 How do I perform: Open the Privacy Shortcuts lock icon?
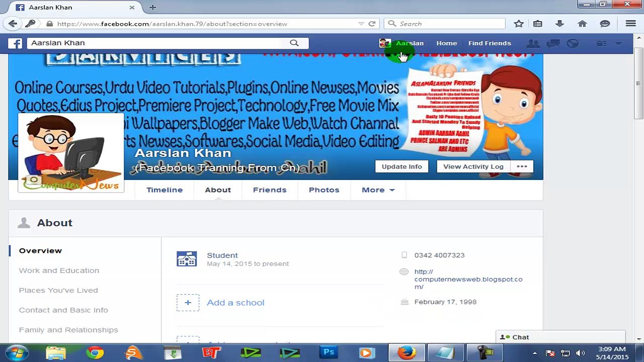602,44
